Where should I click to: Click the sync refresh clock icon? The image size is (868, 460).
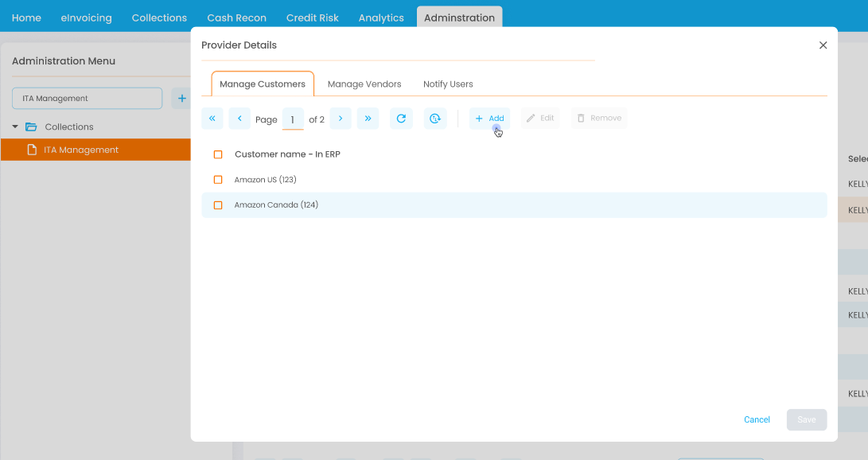[435, 119]
